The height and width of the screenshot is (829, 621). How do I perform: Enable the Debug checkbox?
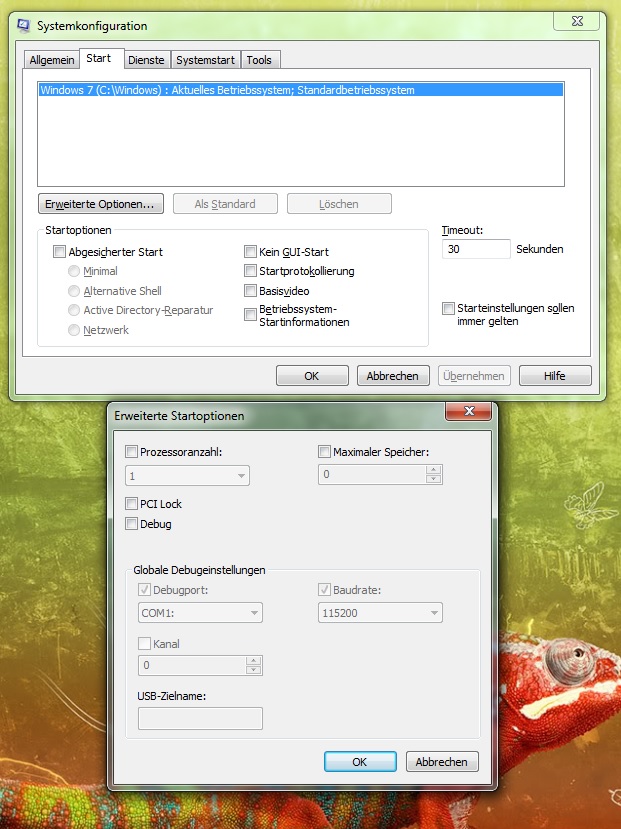(x=131, y=523)
